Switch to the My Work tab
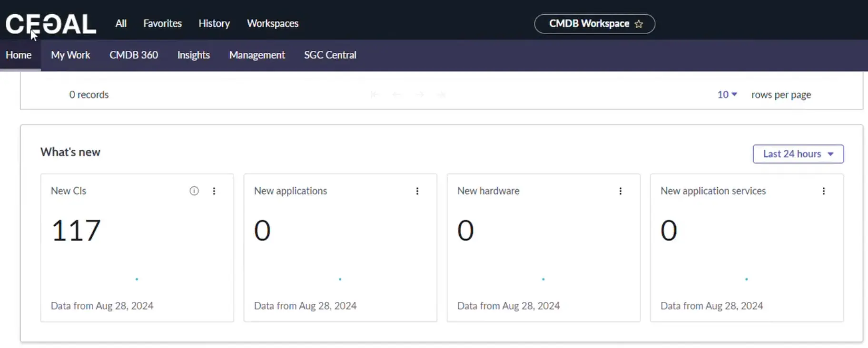The height and width of the screenshot is (348, 868). (x=70, y=55)
